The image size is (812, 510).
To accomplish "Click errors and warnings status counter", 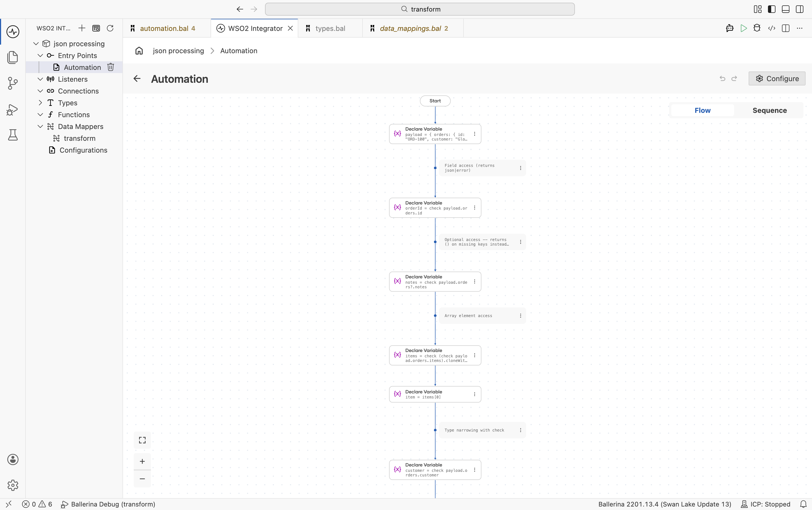I will pos(37,504).
